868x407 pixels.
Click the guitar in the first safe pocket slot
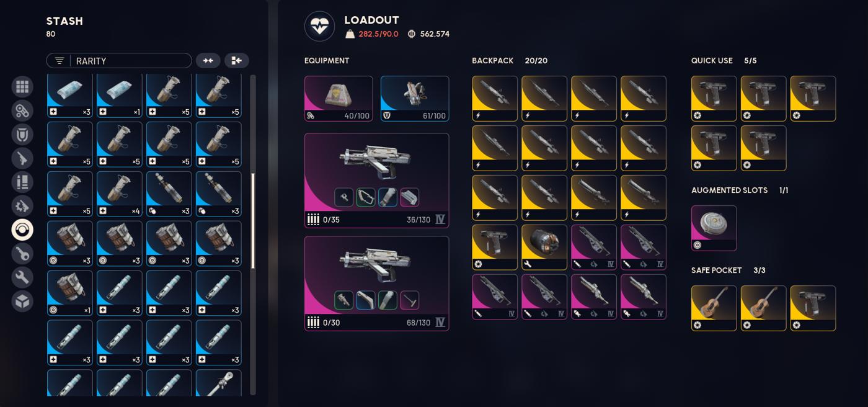pos(714,308)
